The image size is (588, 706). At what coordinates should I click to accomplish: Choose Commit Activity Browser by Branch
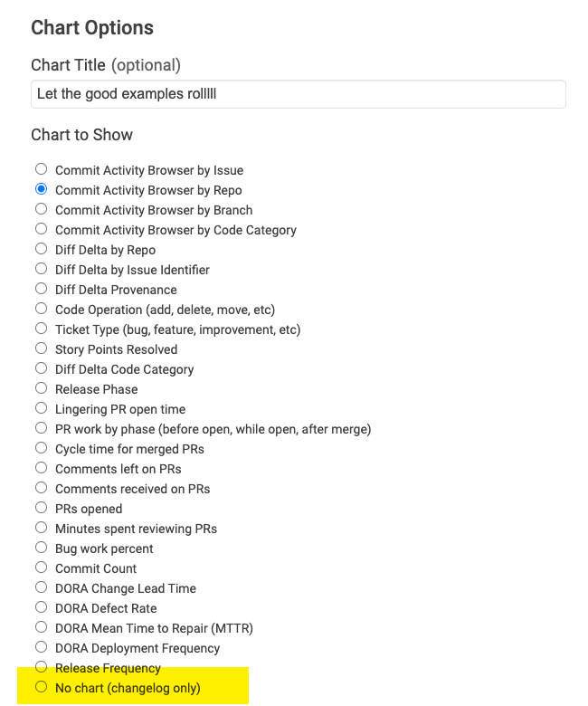click(41, 209)
